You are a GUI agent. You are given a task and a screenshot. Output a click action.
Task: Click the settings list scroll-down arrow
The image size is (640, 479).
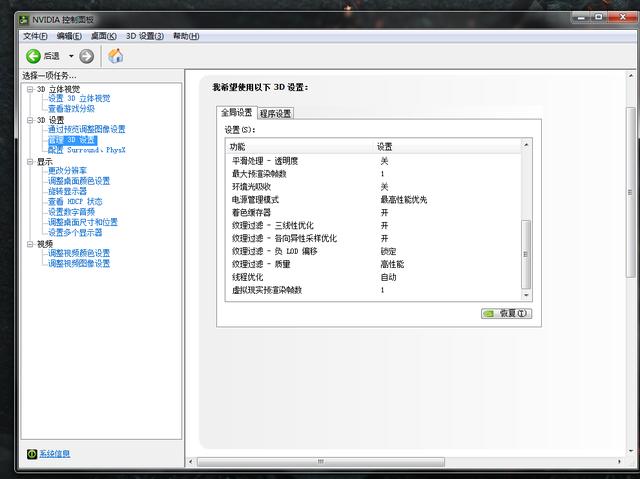526,295
